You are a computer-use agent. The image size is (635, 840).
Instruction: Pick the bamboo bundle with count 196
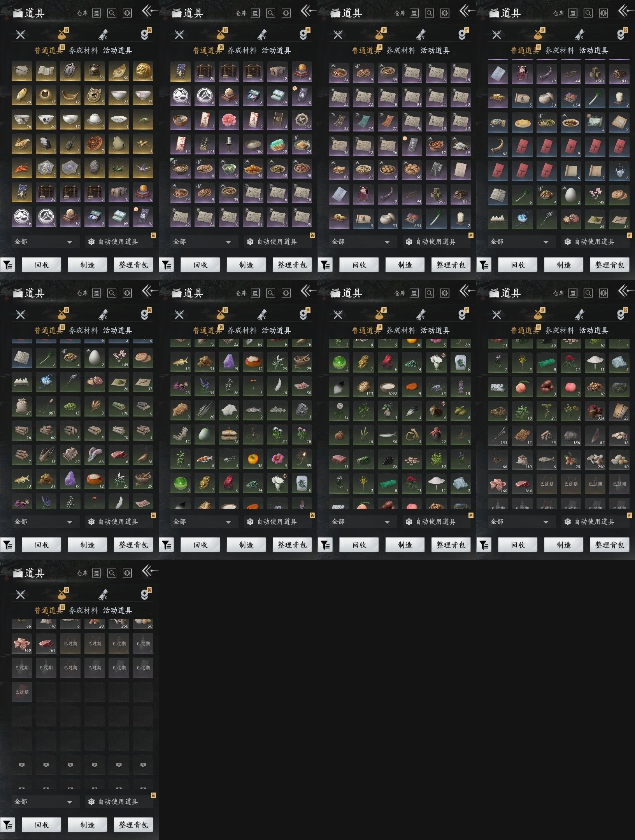119,406
